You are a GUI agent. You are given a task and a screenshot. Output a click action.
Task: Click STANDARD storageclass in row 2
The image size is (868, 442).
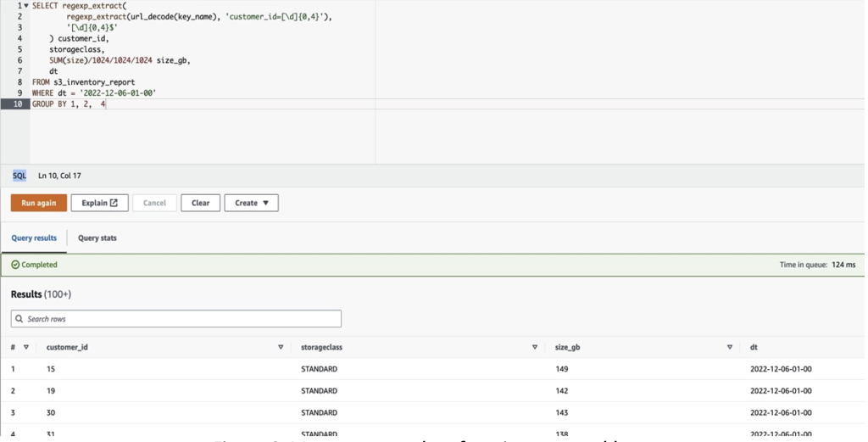coord(319,390)
